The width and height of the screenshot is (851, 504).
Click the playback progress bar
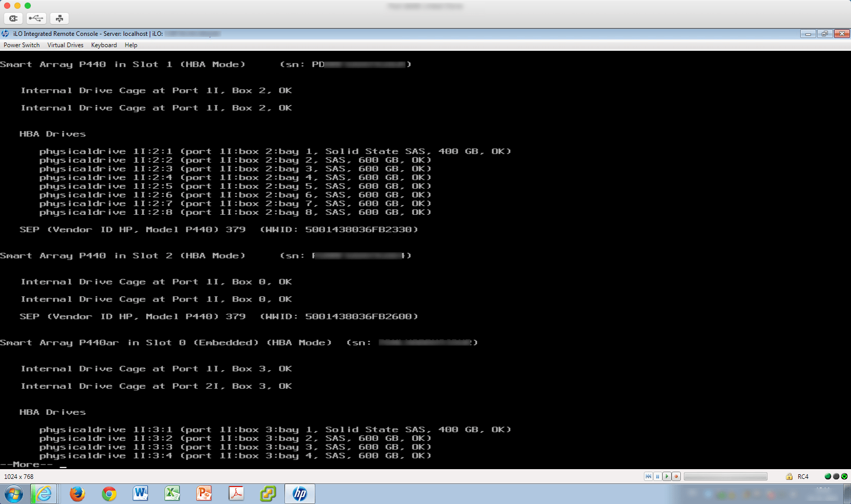725,477
